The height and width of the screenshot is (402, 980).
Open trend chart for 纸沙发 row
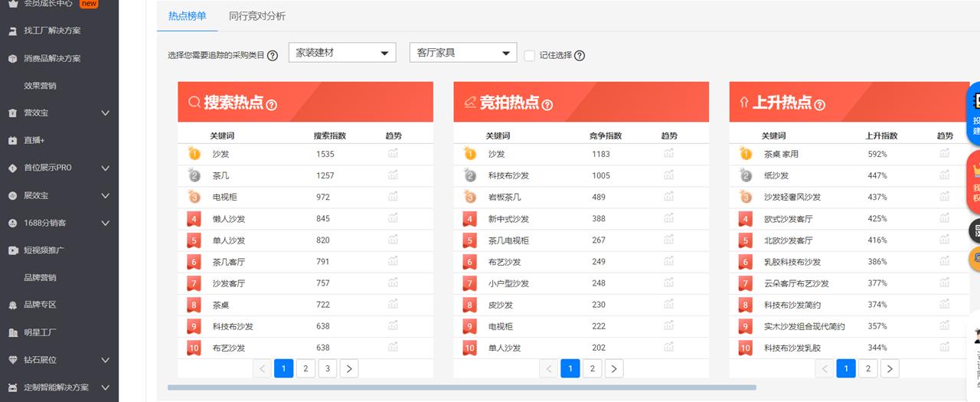pos(944,175)
